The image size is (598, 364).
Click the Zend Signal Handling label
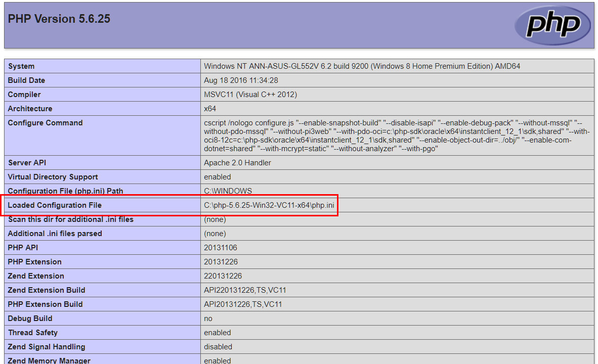pyautogui.click(x=47, y=346)
